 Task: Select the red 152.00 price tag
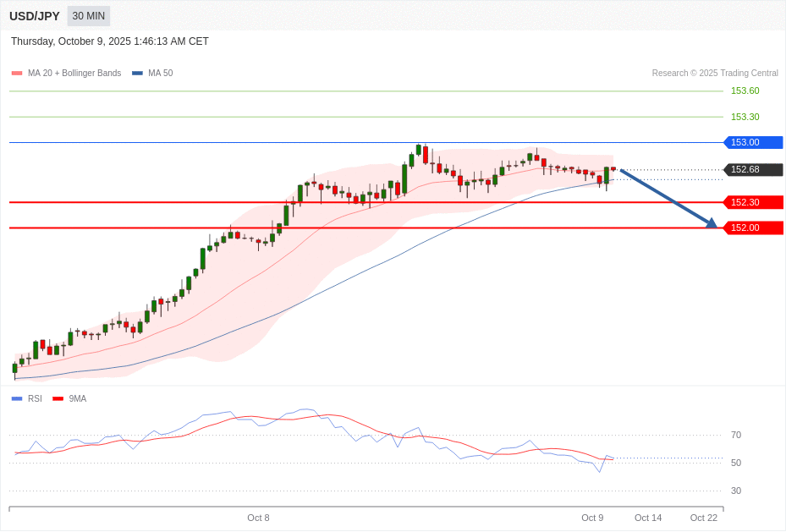pos(753,228)
